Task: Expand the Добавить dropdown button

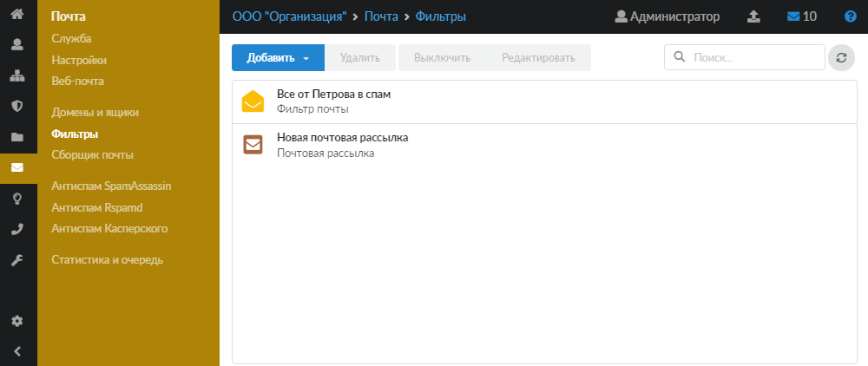Action: point(278,57)
